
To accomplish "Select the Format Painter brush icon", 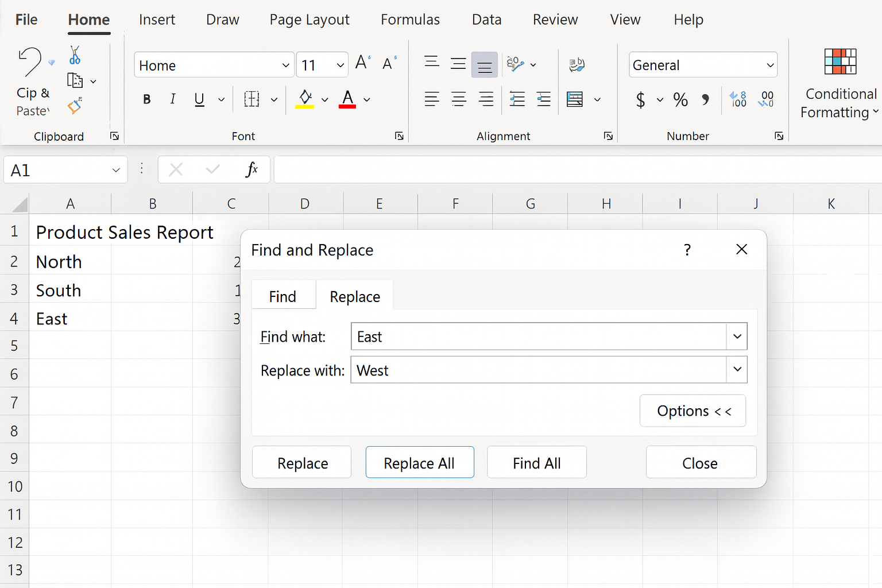I will [x=75, y=106].
